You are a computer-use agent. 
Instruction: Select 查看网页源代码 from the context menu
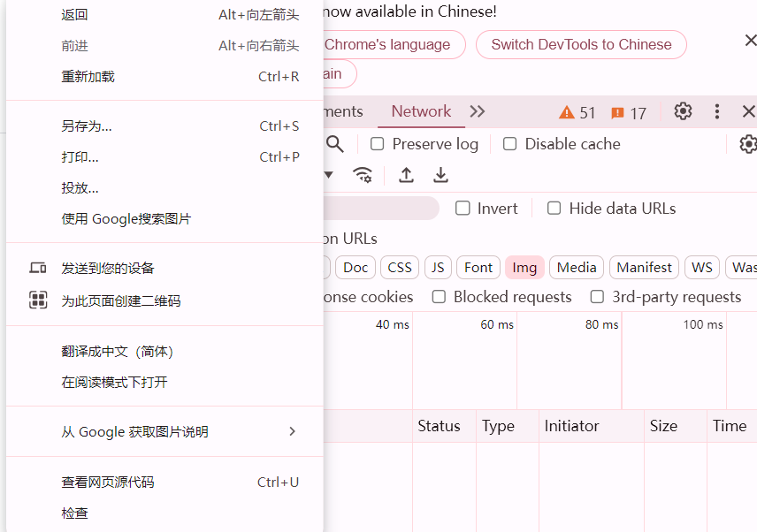pyautogui.click(x=108, y=483)
